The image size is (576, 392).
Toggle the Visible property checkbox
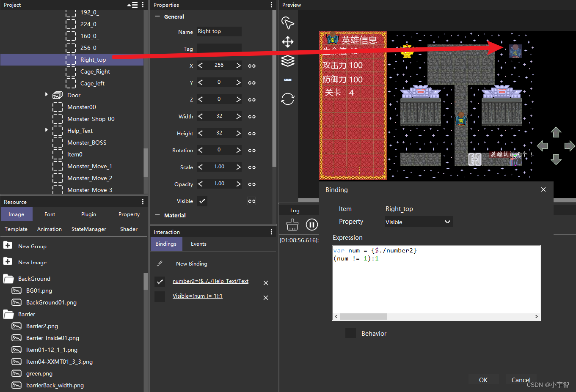202,201
